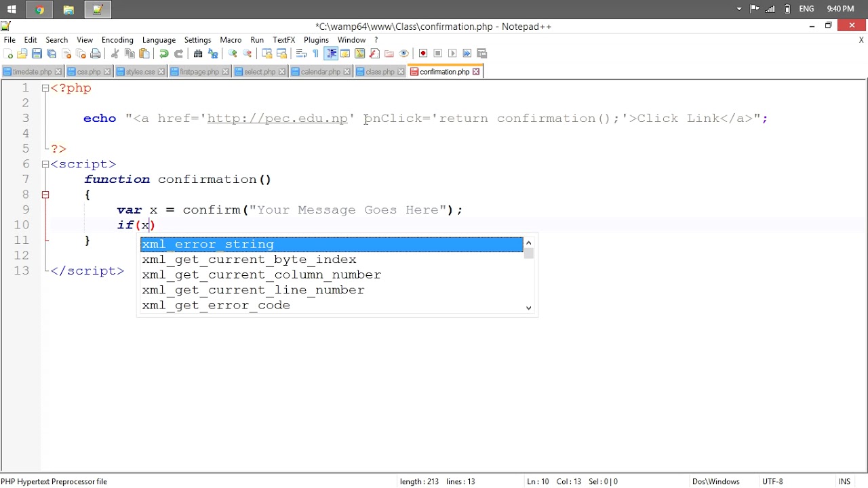Open the Edit menu
868x488 pixels.
(x=31, y=40)
